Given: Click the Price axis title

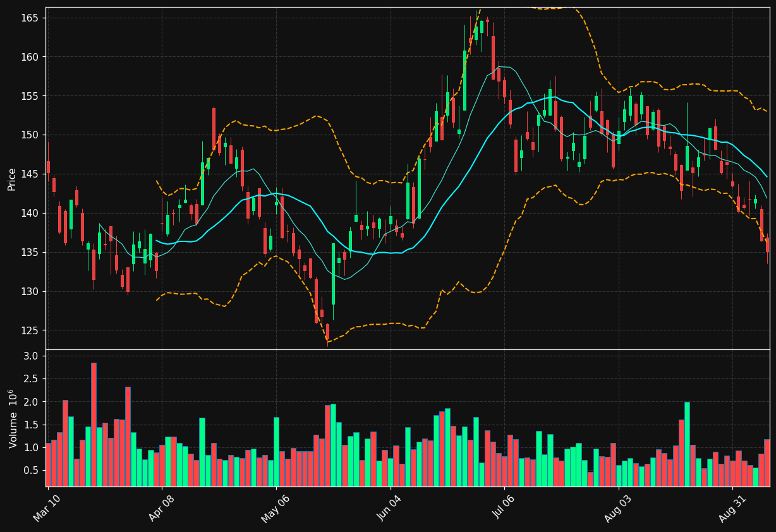Looking at the screenshot, I should pyautogui.click(x=12, y=179).
